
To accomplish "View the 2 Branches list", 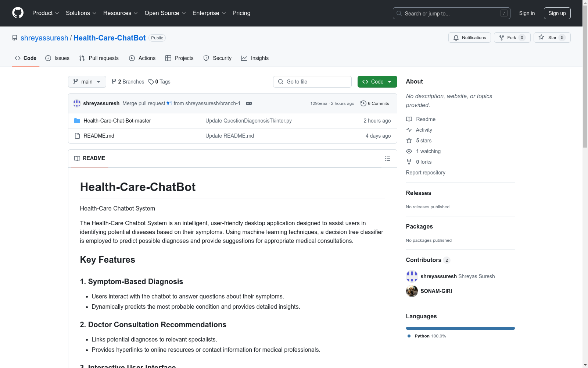I will click(x=128, y=82).
